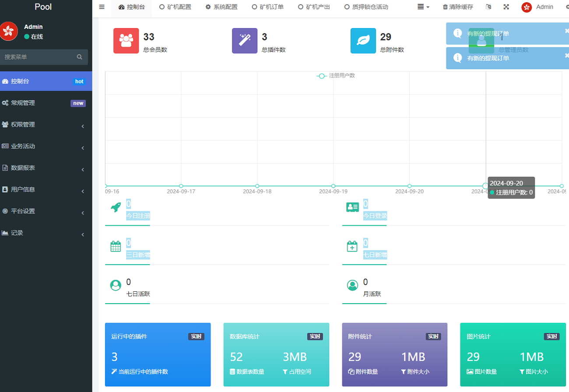This screenshot has width=569, height=392.
Task: Click the user icon beside 月活跃
Action: (x=352, y=285)
